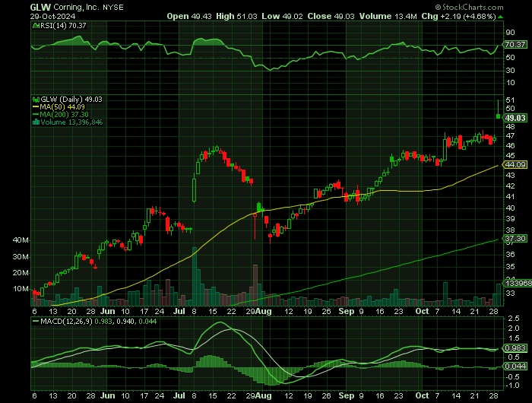
Task: Click the Sep label on price chart axis
Action: 346,311
